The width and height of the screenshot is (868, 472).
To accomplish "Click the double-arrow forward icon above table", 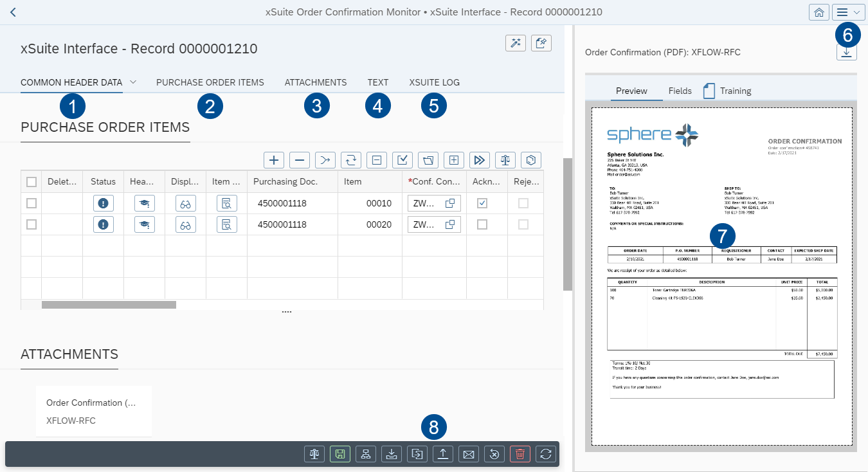I will click(x=480, y=160).
